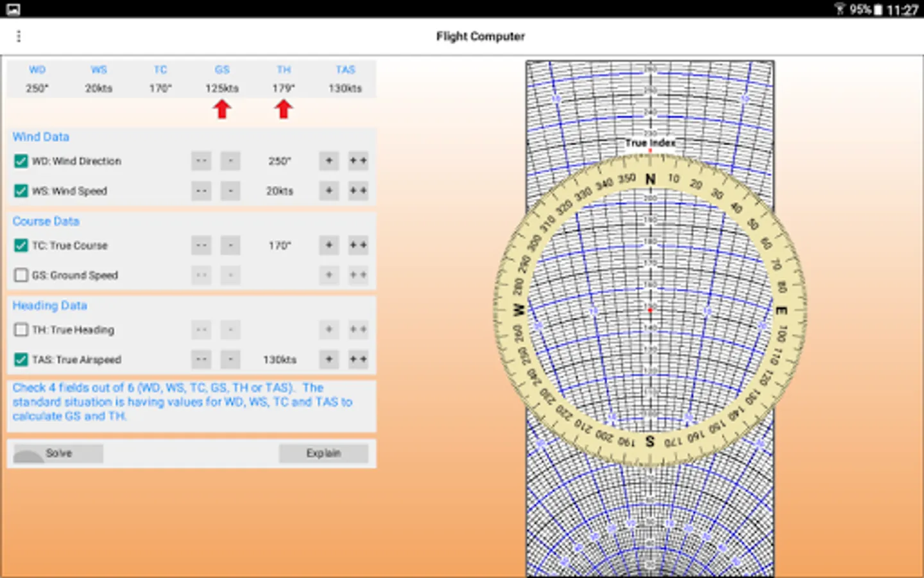Click the WD column in summary row
This screenshot has width=924, height=578.
[x=37, y=79]
